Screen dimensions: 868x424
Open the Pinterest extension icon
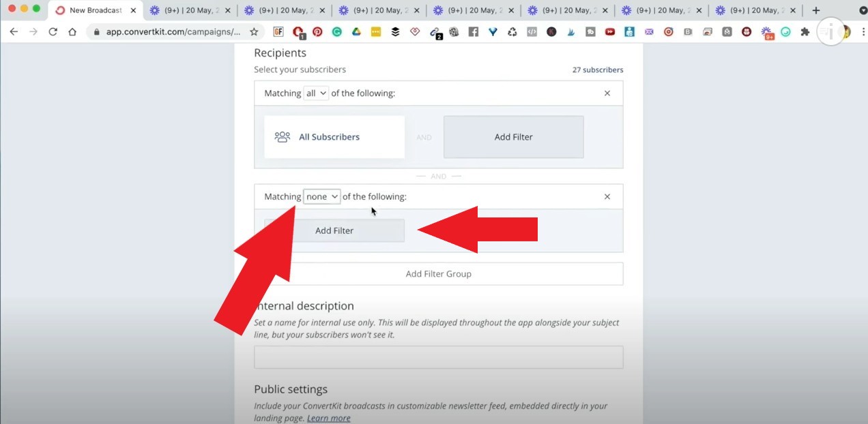coord(317,31)
